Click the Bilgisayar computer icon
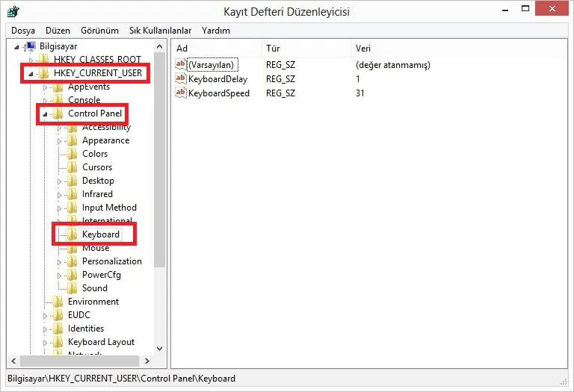The height and width of the screenshot is (392, 574). tap(31, 46)
